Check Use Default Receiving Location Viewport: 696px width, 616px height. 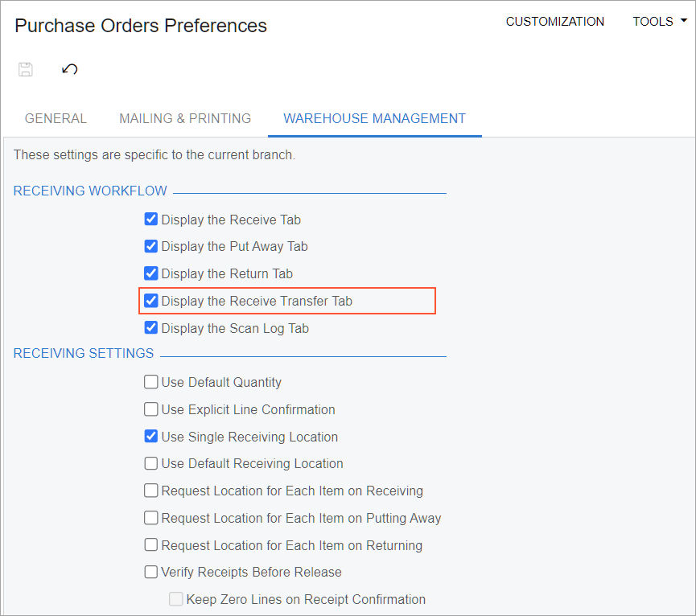151,463
